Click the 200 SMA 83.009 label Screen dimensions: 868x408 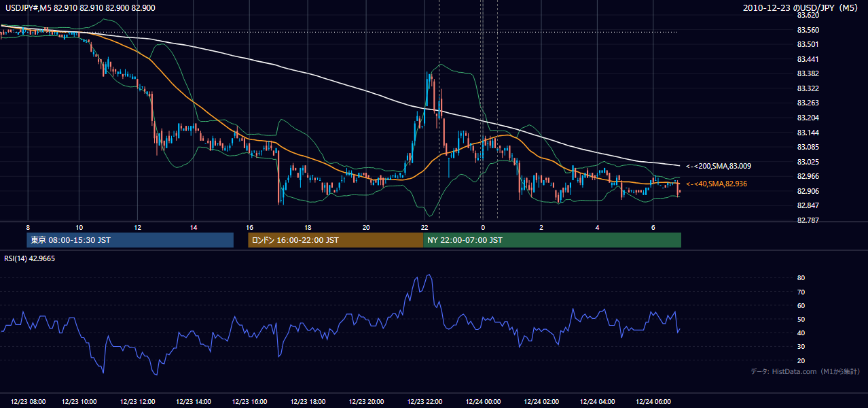(719, 166)
